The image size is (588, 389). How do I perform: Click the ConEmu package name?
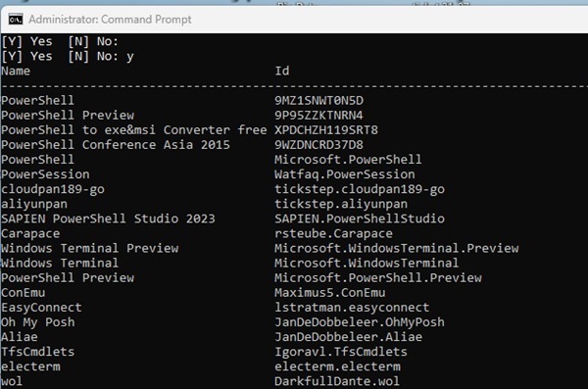[x=24, y=293]
